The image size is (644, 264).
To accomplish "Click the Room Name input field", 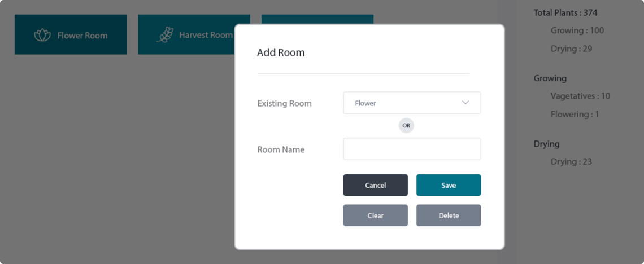I will 412,149.
